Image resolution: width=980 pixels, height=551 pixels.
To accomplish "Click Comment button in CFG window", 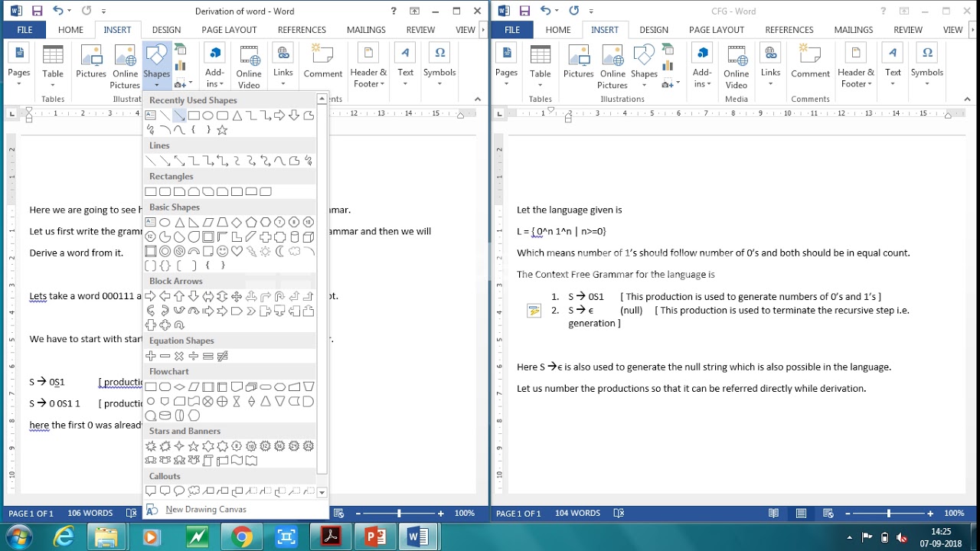I will click(x=811, y=62).
